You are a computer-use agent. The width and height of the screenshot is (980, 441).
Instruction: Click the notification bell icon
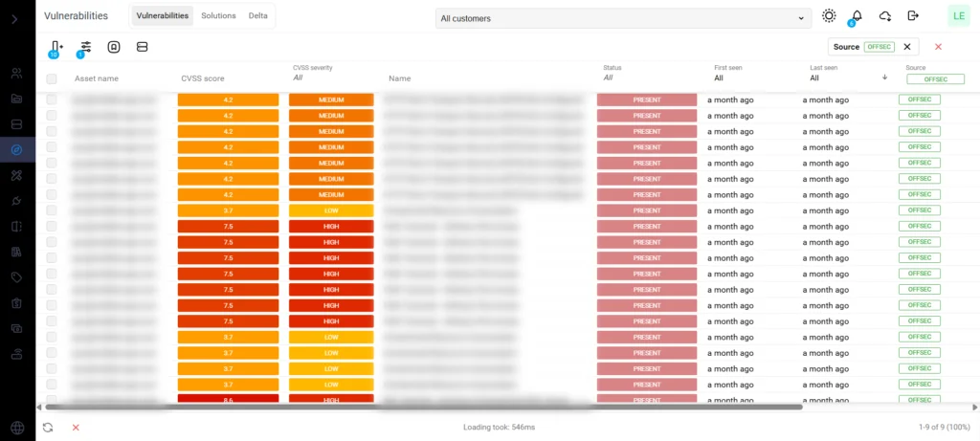pos(857,16)
